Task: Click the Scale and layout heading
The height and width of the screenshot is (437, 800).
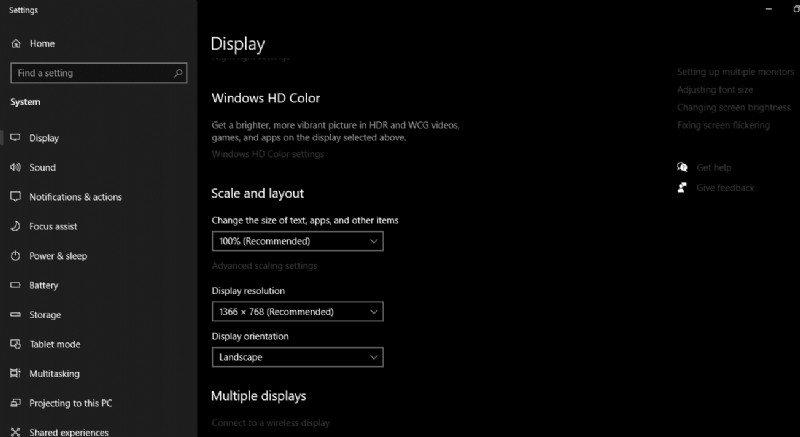Action: pos(258,193)
